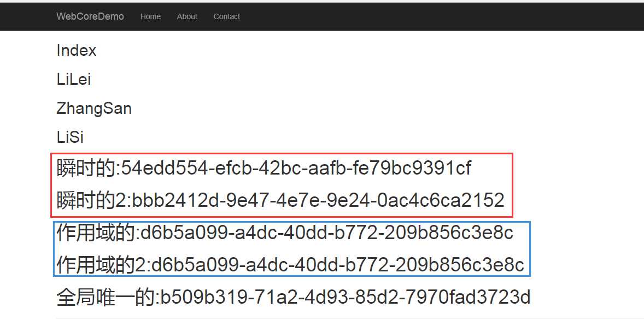Open the Home navigation item
Screen dimensions: 644x319
[x=150, y=16]
